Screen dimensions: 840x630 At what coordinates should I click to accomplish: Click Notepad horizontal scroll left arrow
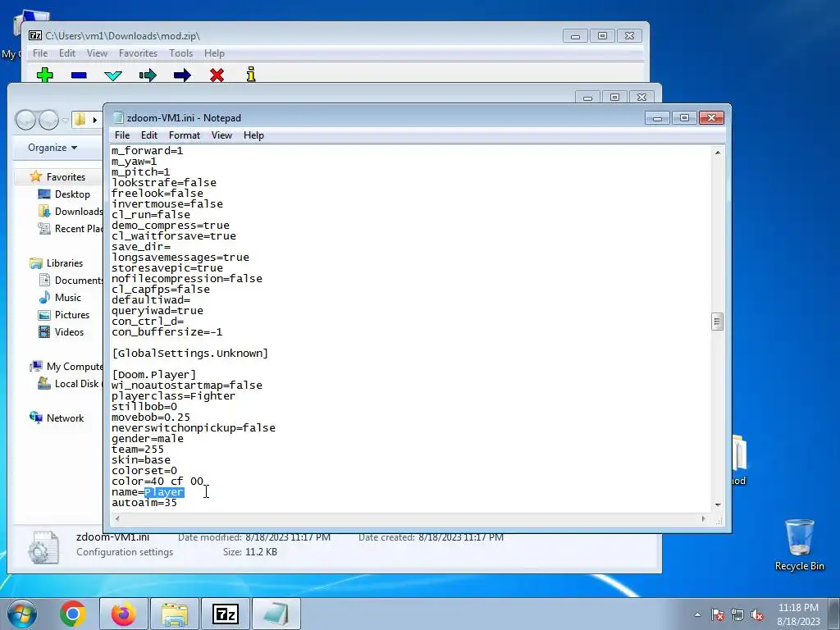pyautogui.click(x=117, y=518)
